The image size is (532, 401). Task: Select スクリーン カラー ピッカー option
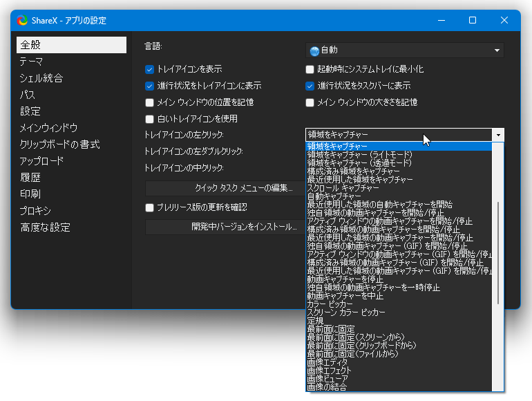(x=399, y=313)
